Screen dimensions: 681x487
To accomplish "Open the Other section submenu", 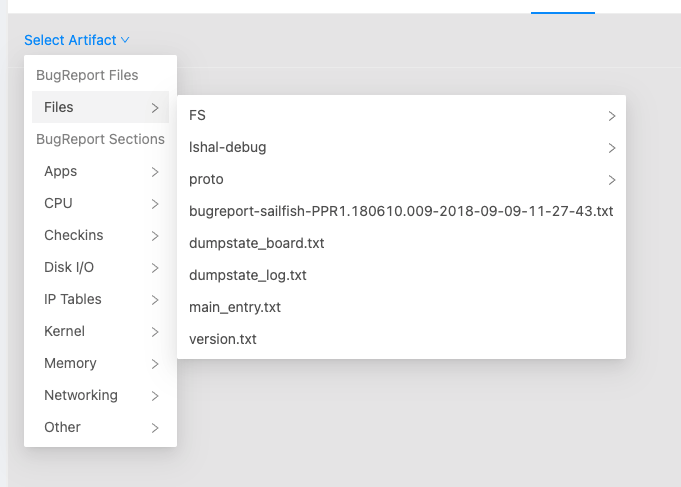I will [62, 427].
